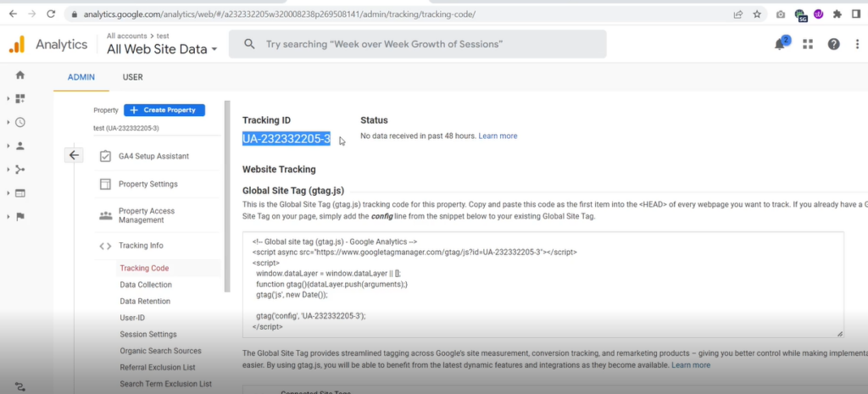Open Referral Exclusion List
This screenshot has height=394, width=868.
(157, 368)
